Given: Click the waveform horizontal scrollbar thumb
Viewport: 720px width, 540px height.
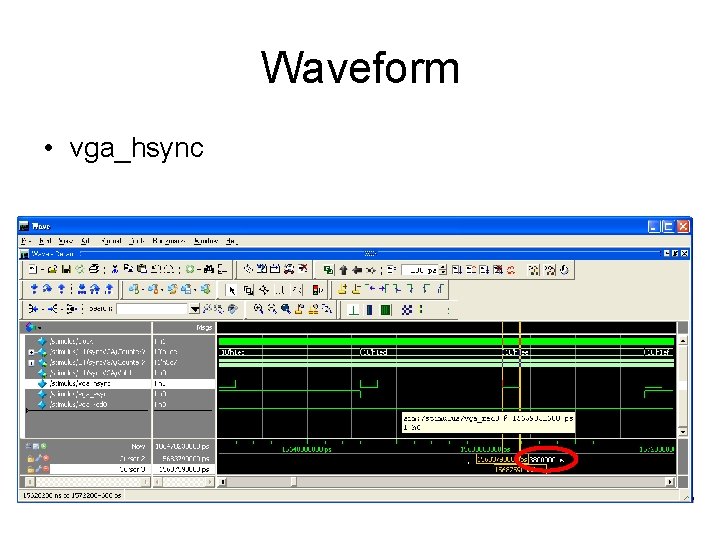Looking at the screenshot, I should pyautogui.click(x=293, y=482).
